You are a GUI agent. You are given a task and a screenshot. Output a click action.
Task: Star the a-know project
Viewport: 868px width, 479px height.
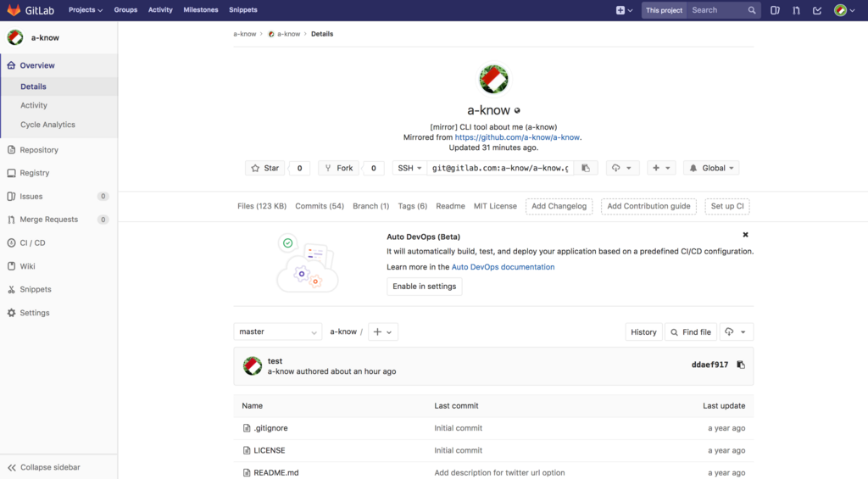tap(264, 168)
